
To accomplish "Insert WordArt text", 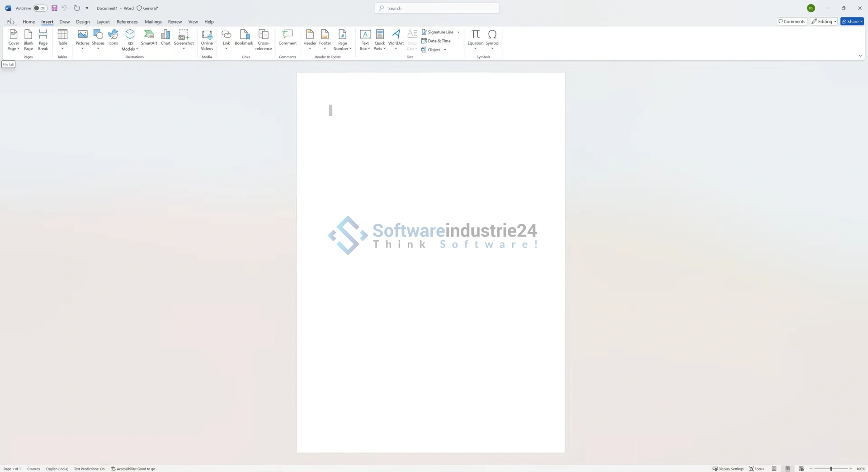I will [x=396, y=37].
